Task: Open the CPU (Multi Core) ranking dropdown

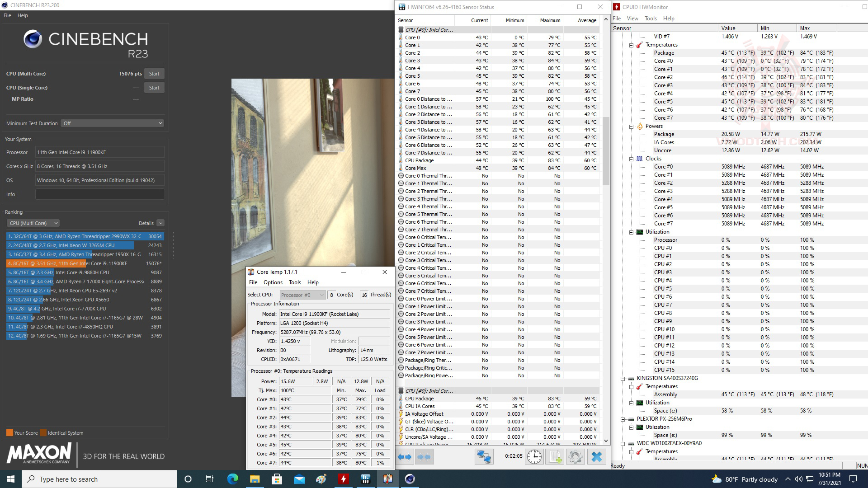Action: click(x=33, y=223)
